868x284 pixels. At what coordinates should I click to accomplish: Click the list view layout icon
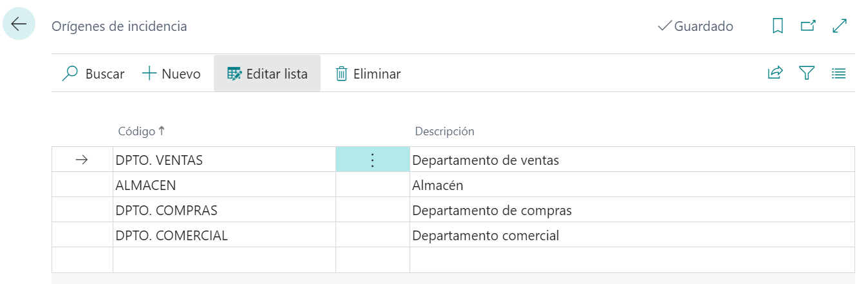[838, 73]
